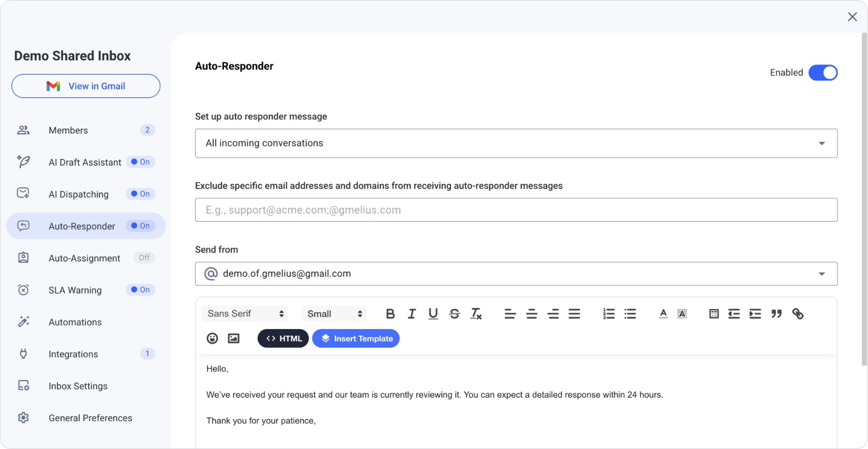The width and height of the screenshot is (868, 449).
Task: Disable the Auto-Responder Enabled switch
Action: [823, 72]
